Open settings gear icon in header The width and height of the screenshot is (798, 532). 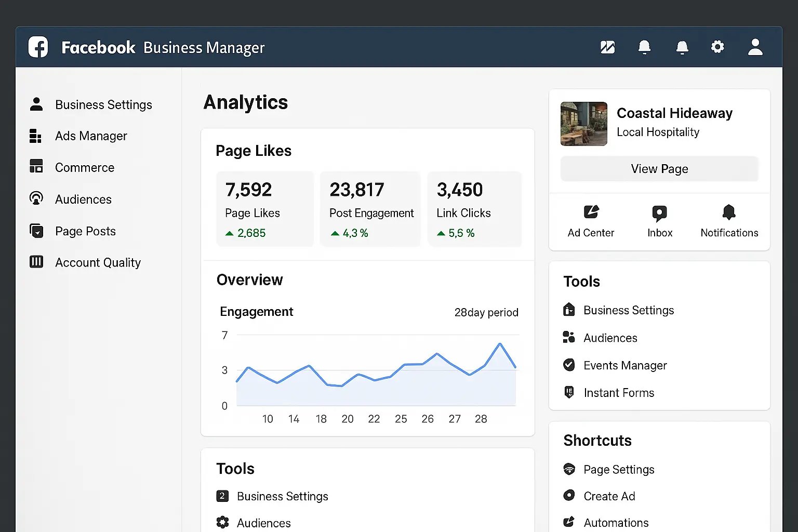(x=717, y=47)
